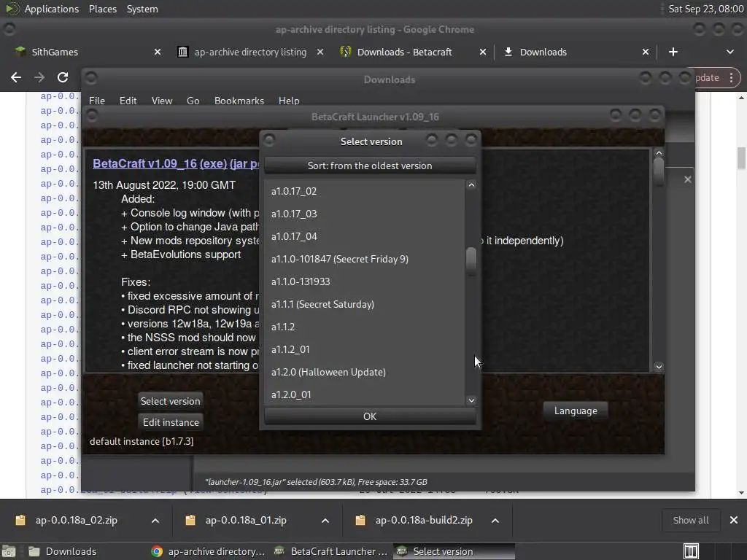The width and height of the screenshot is (747, 560).
Task: Open downloaded ap-0.0.18a_01.zip file
Action: tap(246, 520)
